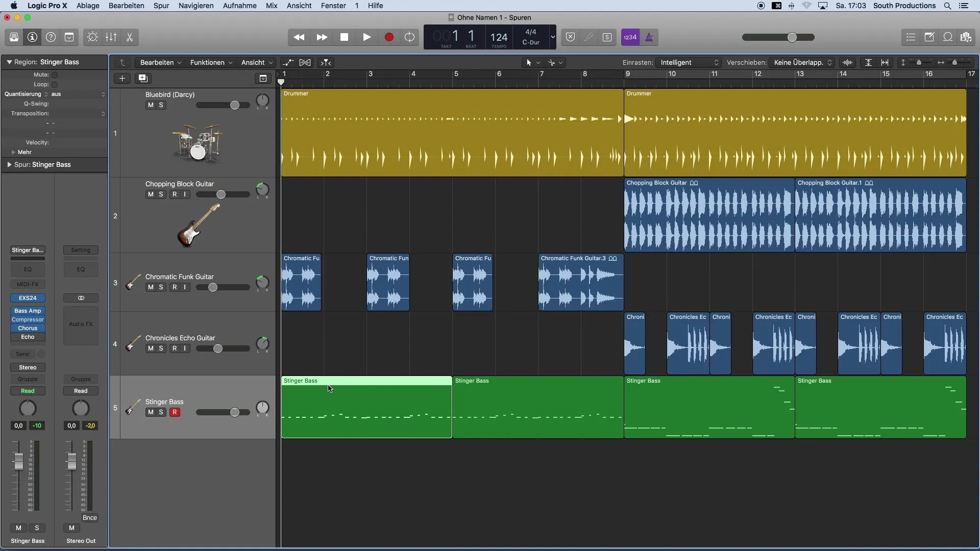Solo the Stinger Bass track
Screen dimensions: 980x551
(160, 412)
